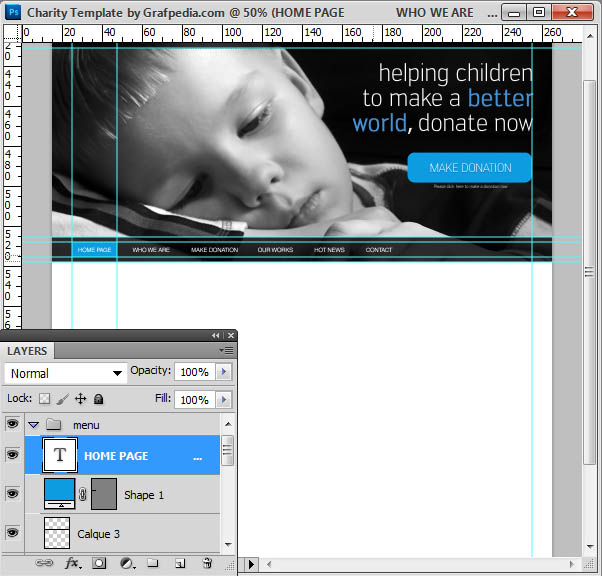
Task: Click the layers list scrollbar thumb
Action: pos(228,450)
